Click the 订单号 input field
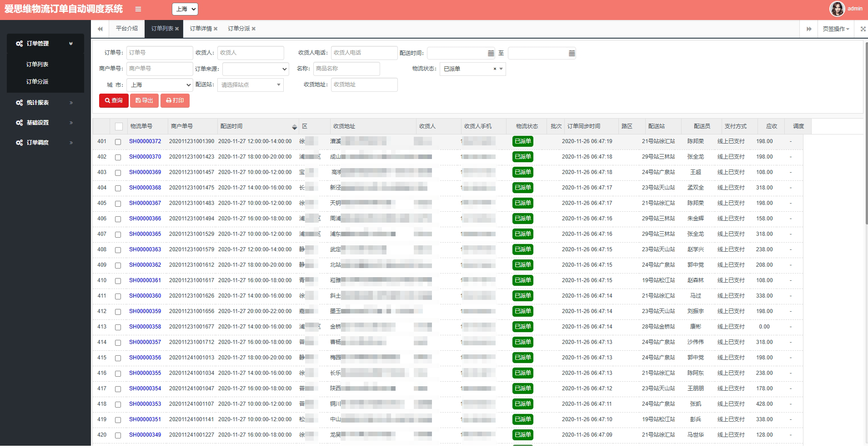 pos(160,53)
